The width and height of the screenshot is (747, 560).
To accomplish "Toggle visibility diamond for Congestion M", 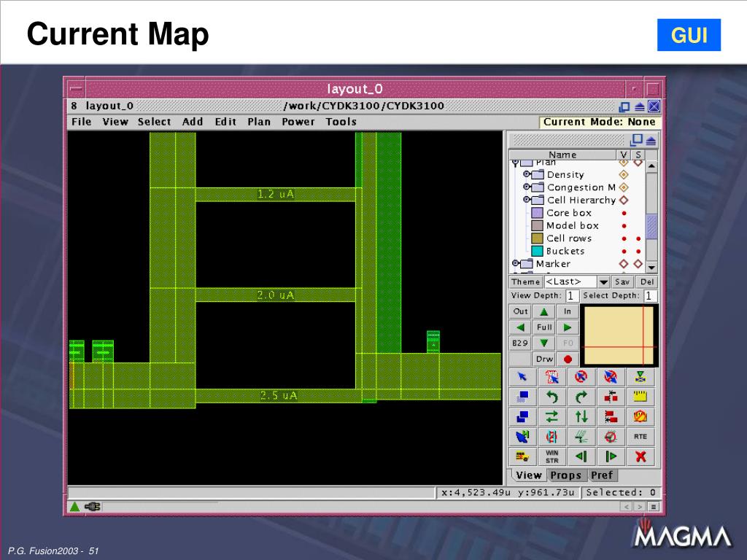I will point(624,187).
